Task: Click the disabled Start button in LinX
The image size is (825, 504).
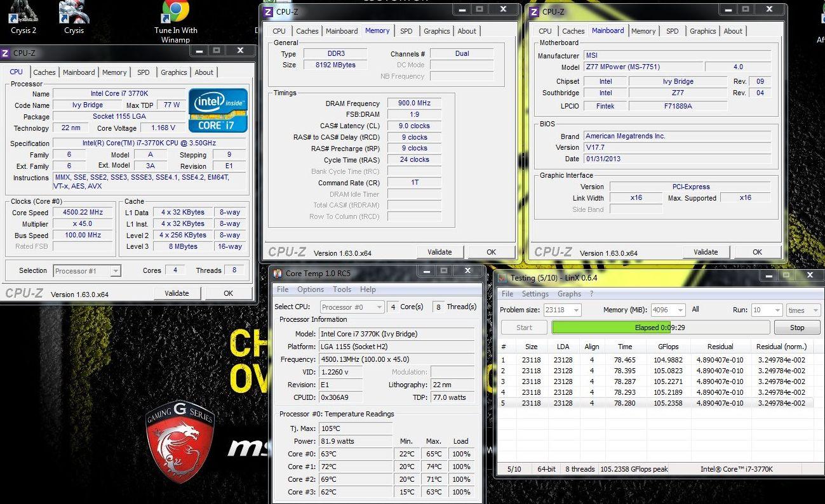Action: [524, 328]
